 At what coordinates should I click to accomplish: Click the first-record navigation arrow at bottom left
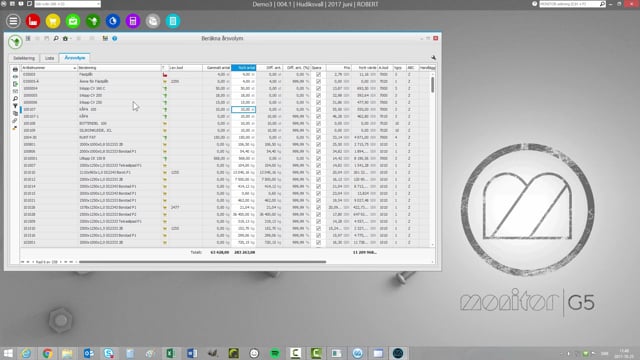tap(22, 262)
